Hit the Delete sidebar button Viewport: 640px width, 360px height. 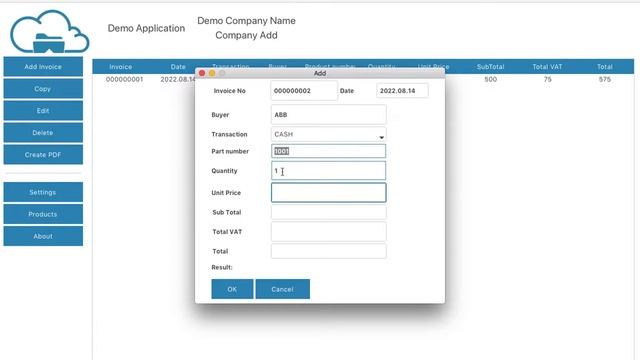[43, 133]
